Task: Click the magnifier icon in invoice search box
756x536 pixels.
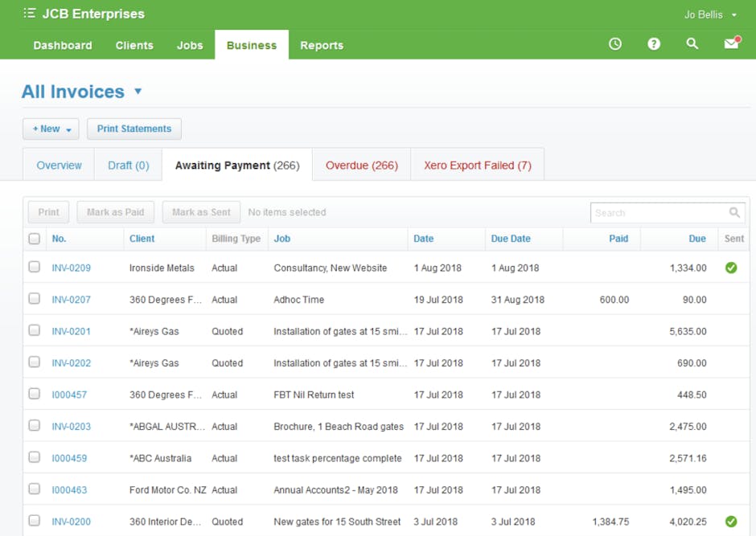Action: 734,213
